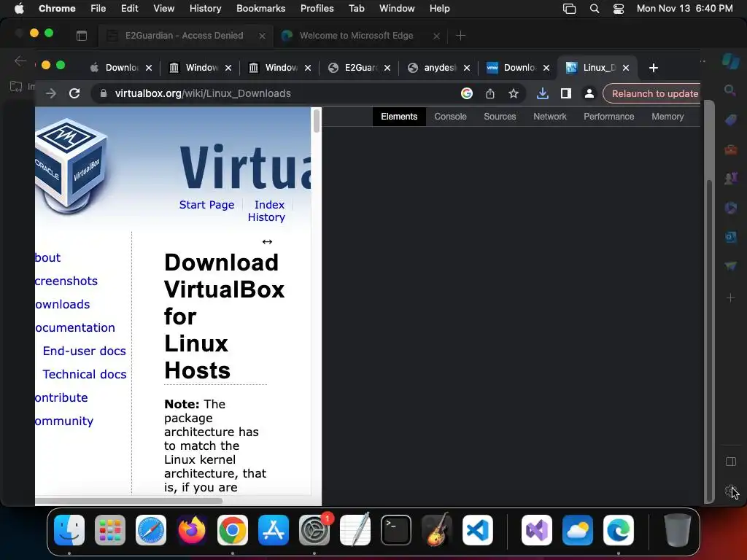The width and height of the screenshot is (747, 560).
Task: Open End-user docs link
Action: (x=85, y=351)
